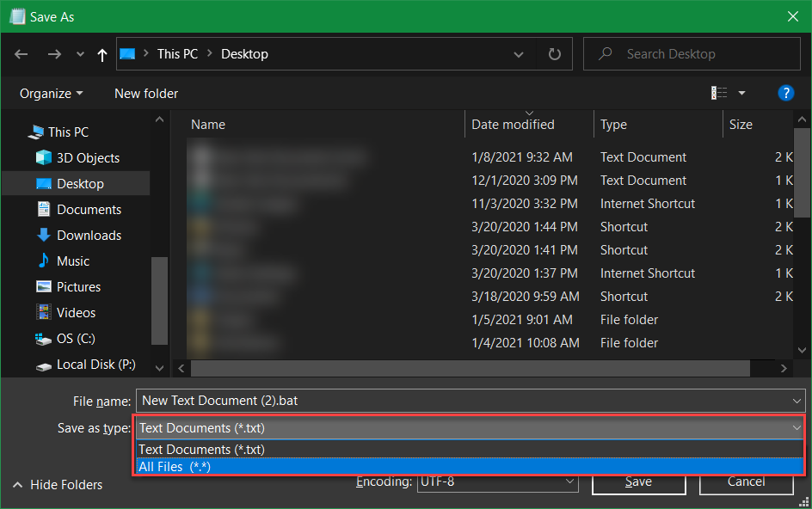This screenshot has width=812, height=509.
Task: Create a New folder
Action: (x=145, y=93)
